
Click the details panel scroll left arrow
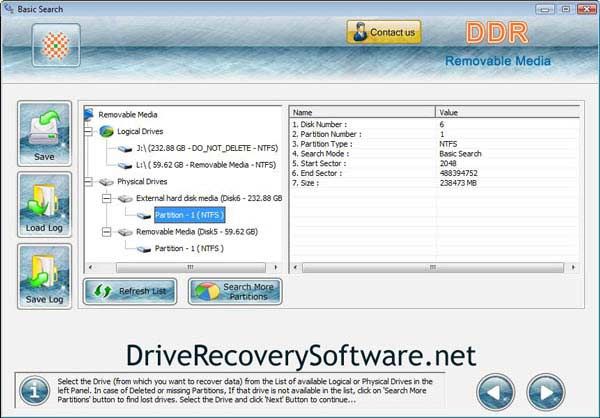(x=295, y=267)
